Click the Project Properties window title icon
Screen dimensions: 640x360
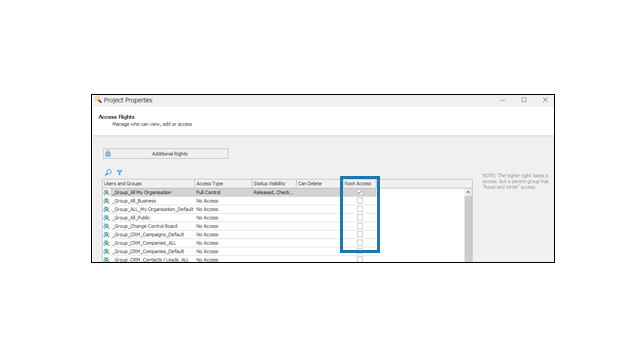[98, 100]
